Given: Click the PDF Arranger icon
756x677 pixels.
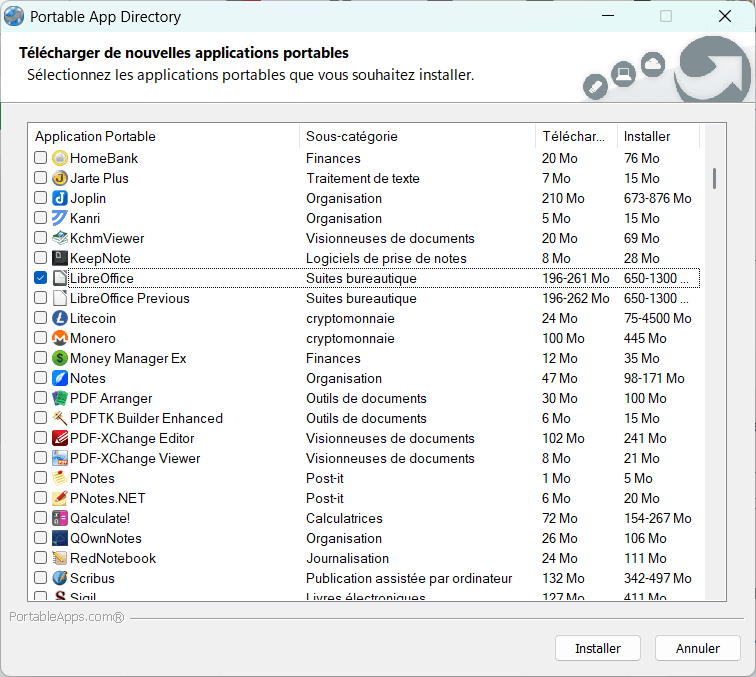Looking at the screenshot, I should [60, 398].
